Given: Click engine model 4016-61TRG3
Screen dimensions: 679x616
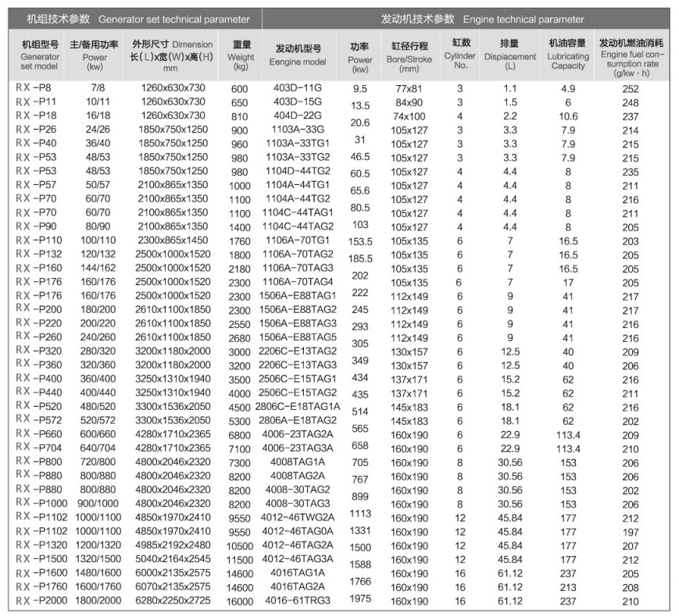Looking at the screenshot, I should (296, 600).
